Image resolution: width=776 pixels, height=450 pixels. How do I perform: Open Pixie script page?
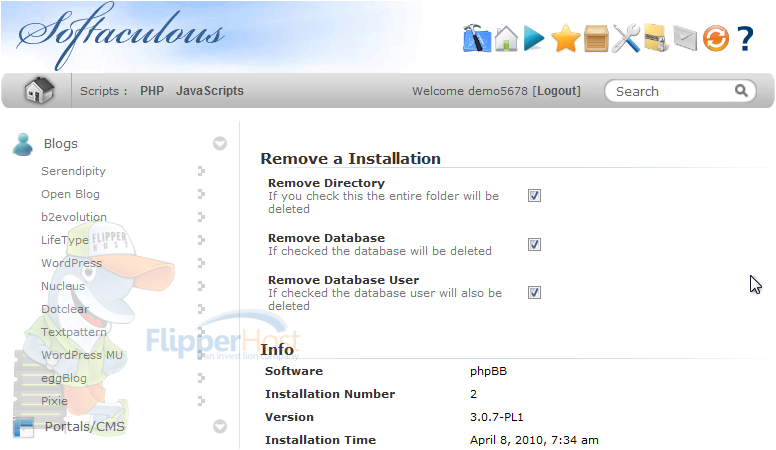[x=54, y=401]
